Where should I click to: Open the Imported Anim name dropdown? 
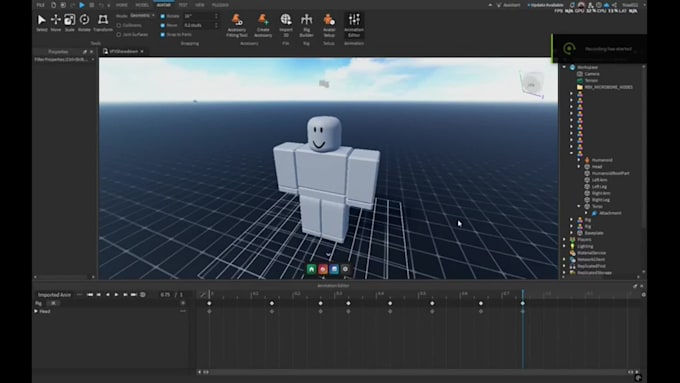pyautogui.click(x=55, y=295)
